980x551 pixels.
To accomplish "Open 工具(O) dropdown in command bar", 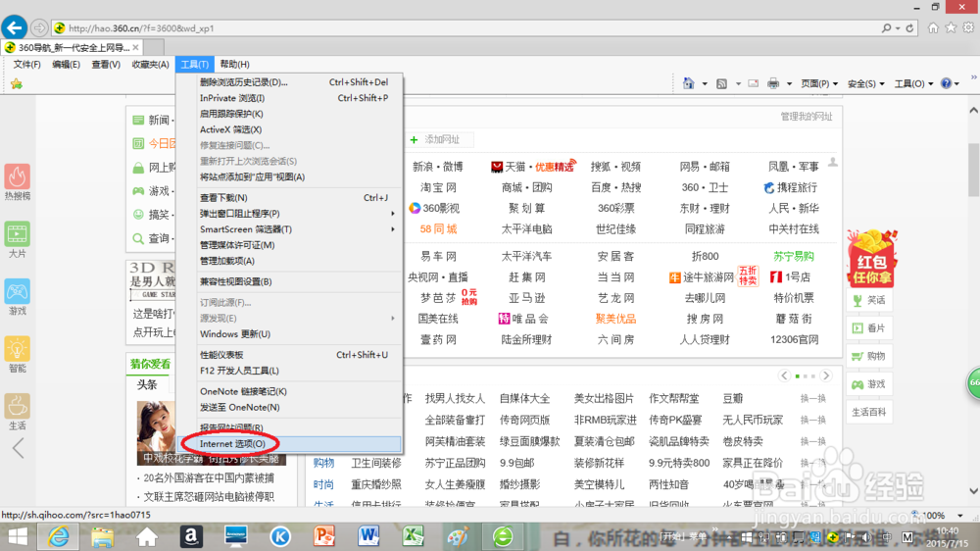I will click(x=913, y=83).
